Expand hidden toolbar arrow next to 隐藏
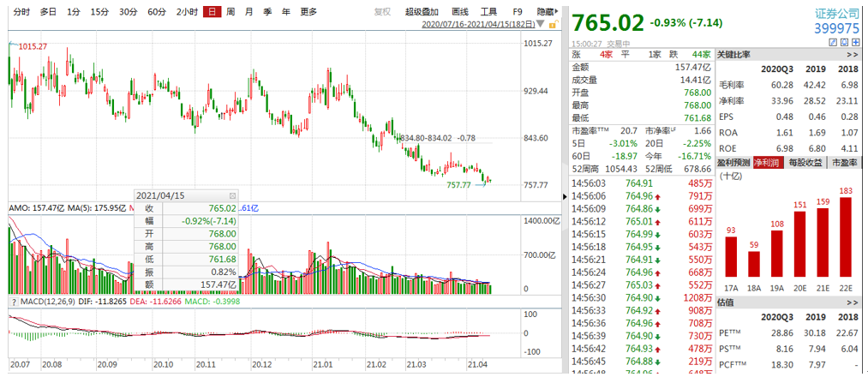 557,11
